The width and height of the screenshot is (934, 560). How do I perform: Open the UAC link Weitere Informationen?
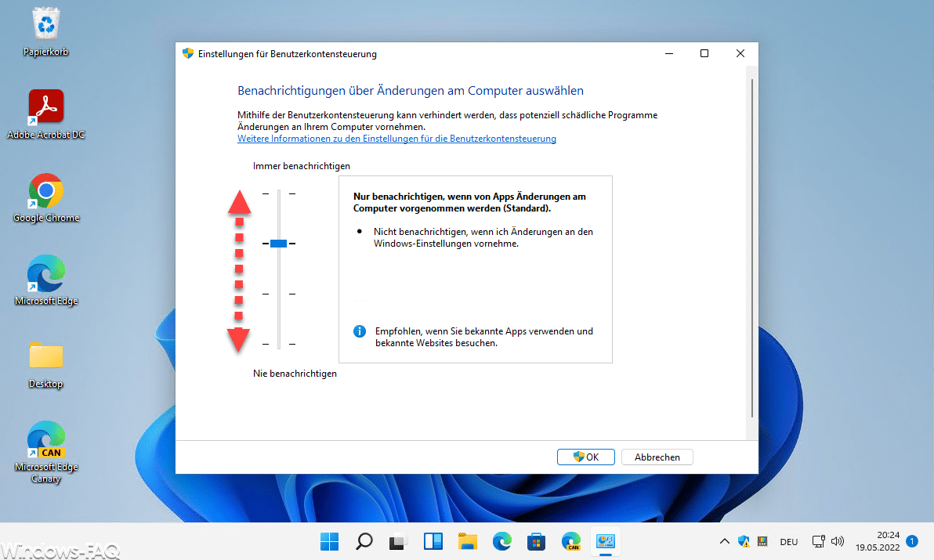point(396,139)
